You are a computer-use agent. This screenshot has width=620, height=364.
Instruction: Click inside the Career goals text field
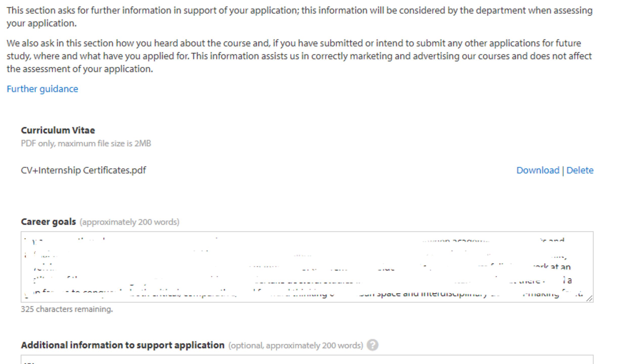(x=308, y=266)
